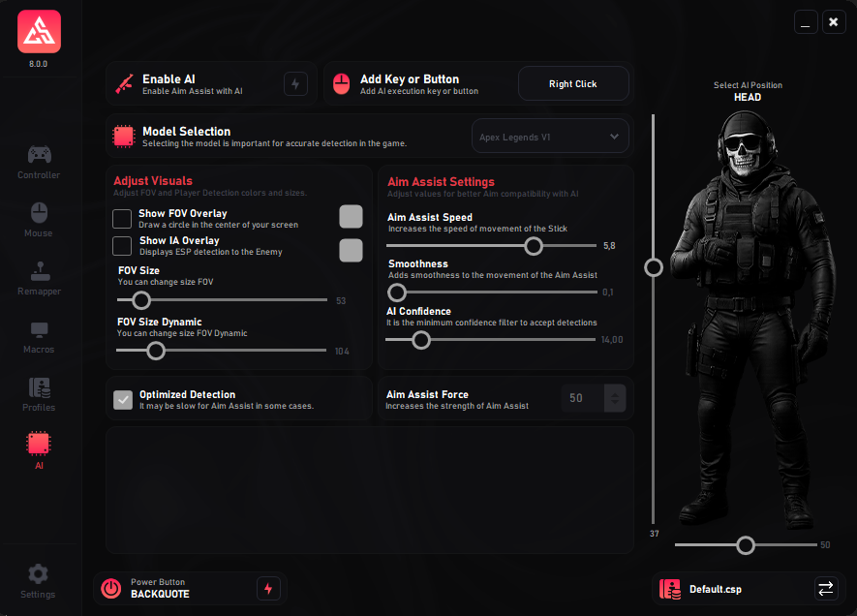Open the Mouse settings panel

coord(39,221)
